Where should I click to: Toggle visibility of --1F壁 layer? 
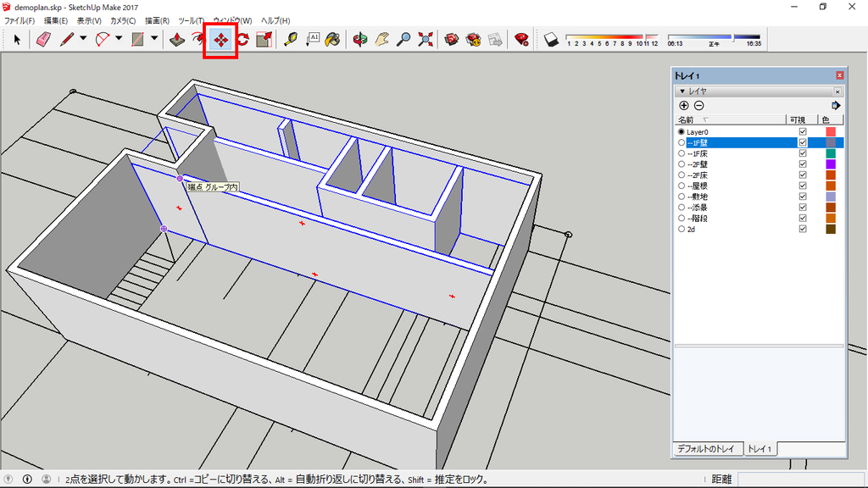pos(803,142)
